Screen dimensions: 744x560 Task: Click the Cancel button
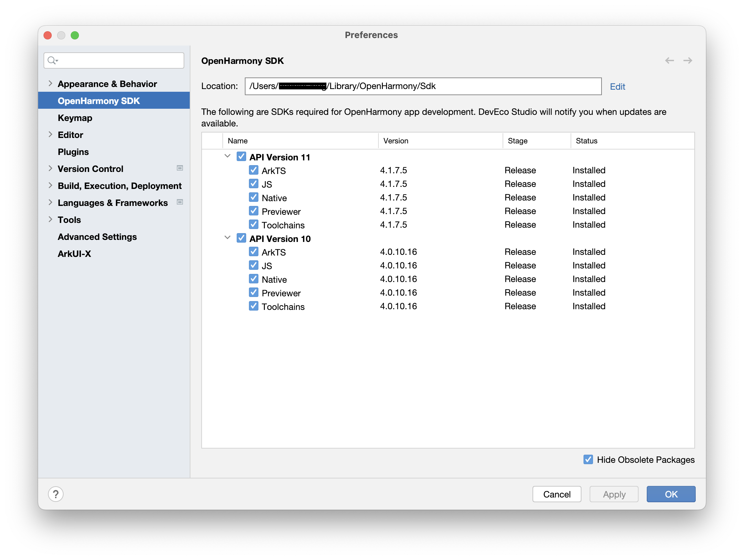[557, 494]
